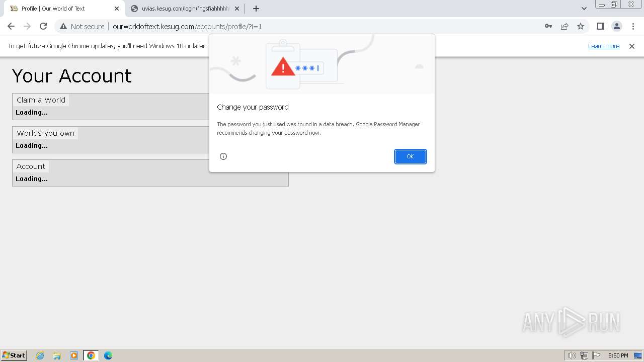
Task: Toggle the browser side panel icon
Action: (600, 26)
